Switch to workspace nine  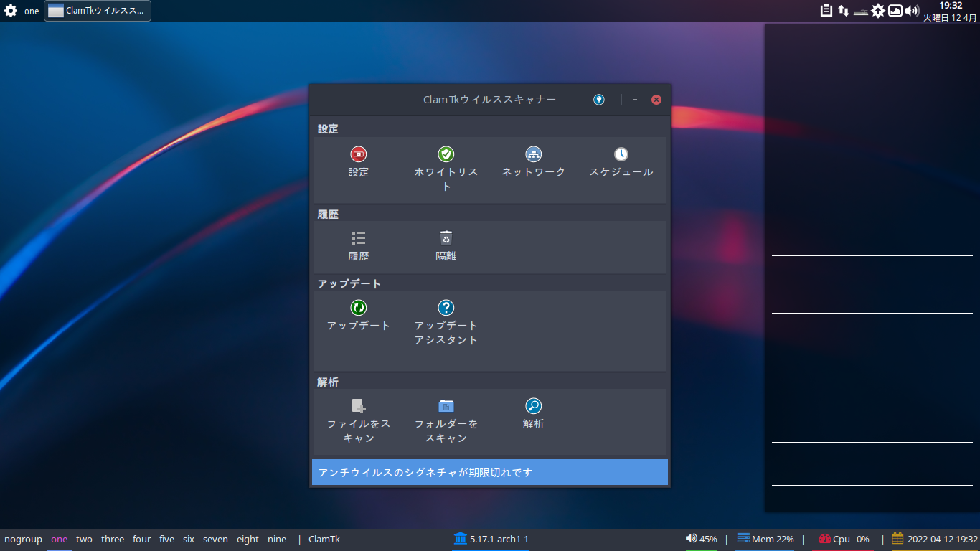coord(277,540)
